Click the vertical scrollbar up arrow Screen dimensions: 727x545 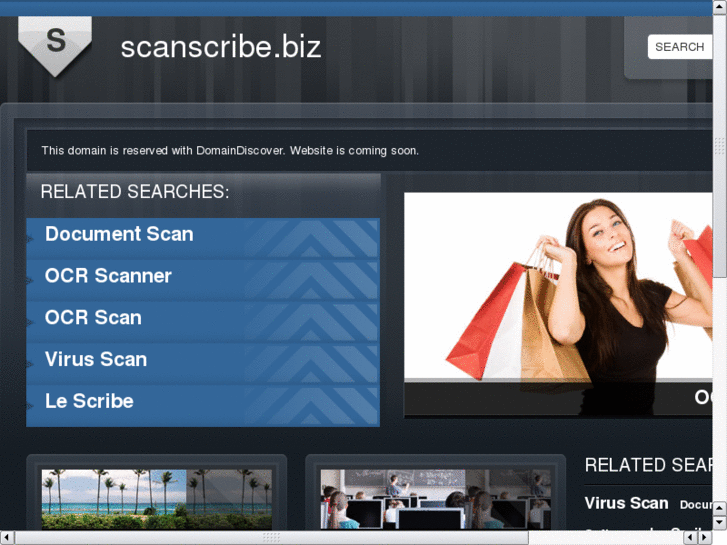pos(720,6)
